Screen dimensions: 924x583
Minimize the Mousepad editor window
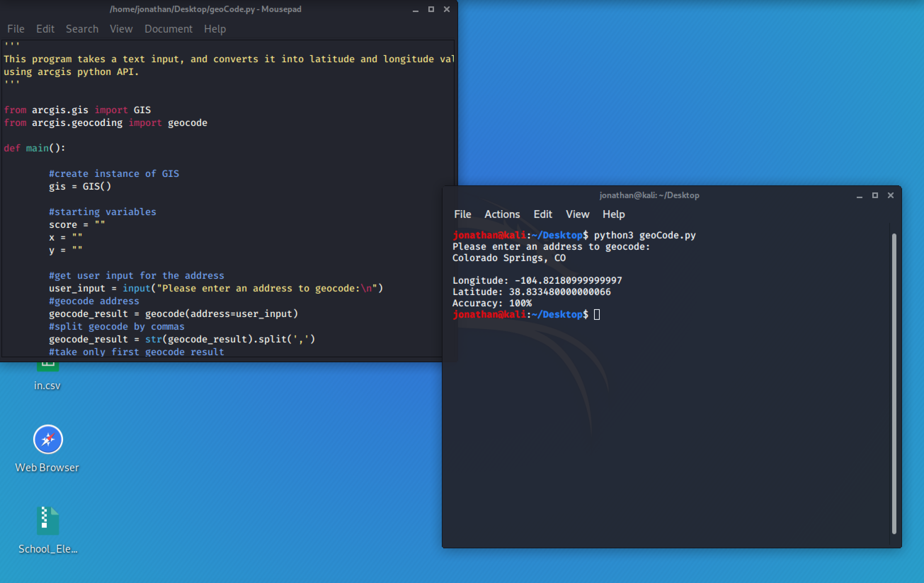[x=415, y=10]
